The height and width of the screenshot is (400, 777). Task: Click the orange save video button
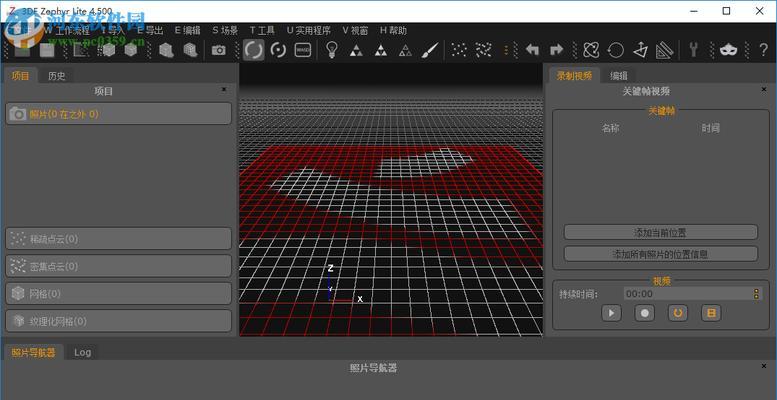(x=711, y=313)
